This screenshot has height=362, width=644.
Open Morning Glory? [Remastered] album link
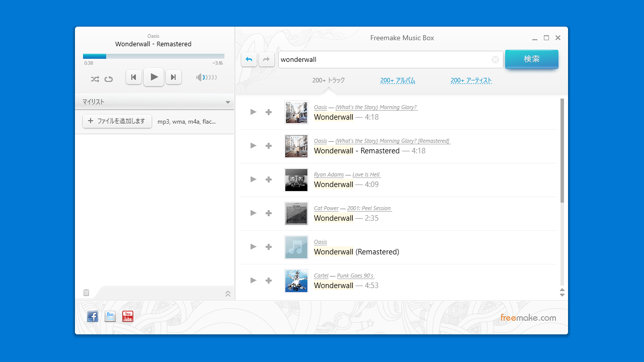(x=392, y=141)
